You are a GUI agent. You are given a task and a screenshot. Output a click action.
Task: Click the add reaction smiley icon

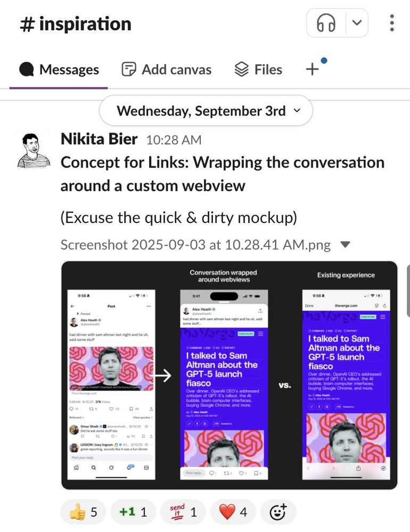278,512
